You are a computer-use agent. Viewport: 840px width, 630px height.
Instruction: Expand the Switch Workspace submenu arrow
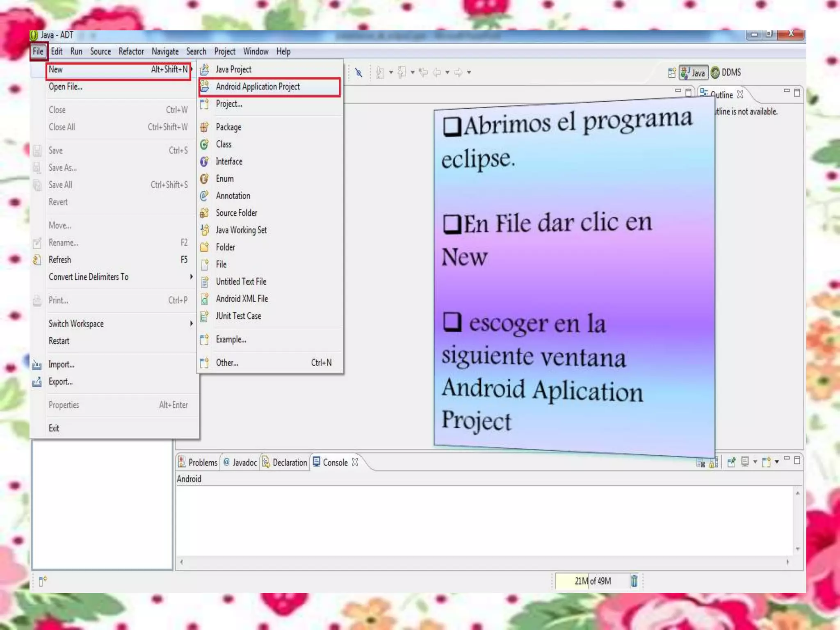point(191,324)
